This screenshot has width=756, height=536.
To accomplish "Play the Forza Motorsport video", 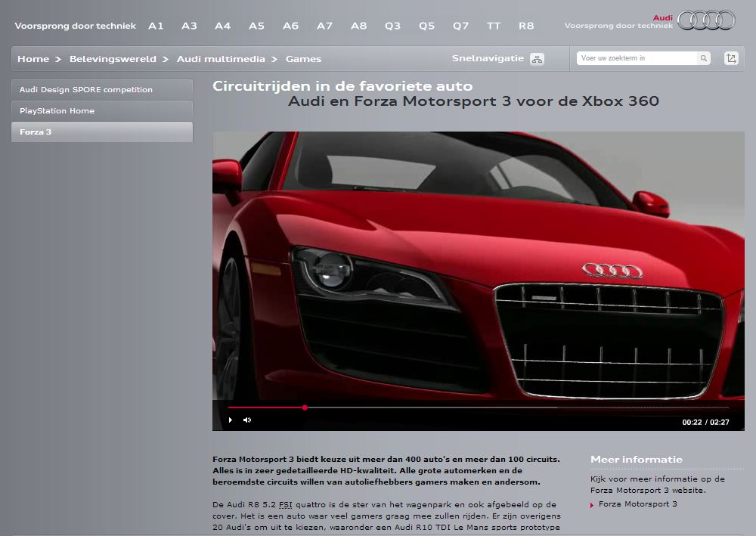I will click(231, 420).
